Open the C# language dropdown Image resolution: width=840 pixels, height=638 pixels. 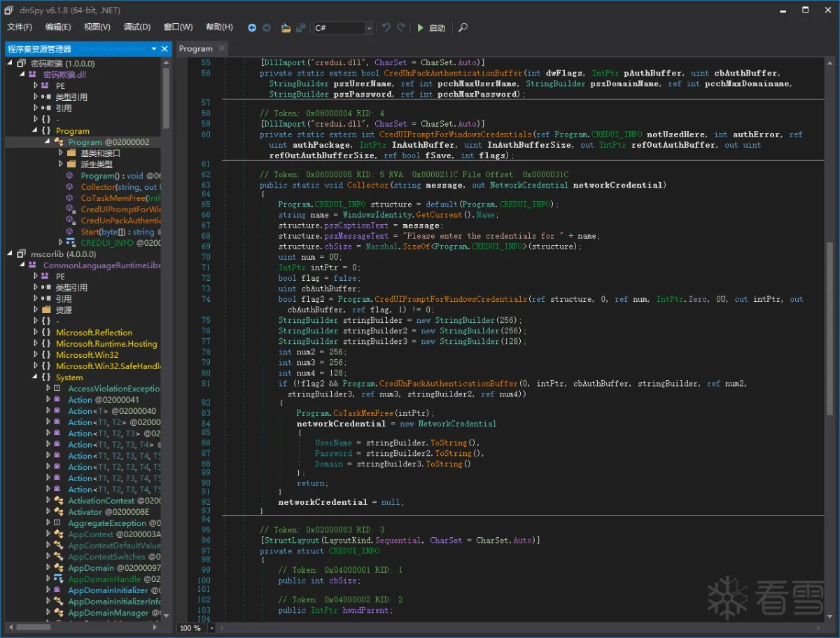[369, 28]
